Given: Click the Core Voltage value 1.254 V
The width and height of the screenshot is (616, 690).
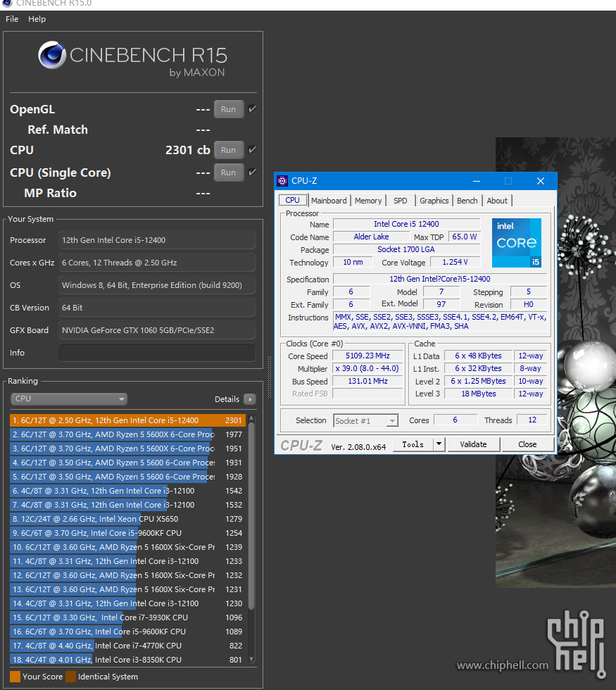Looking at the screenshot, I should pos(455,262).
